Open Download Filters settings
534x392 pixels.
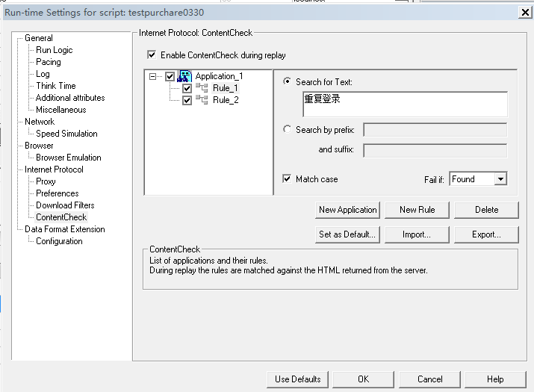tap(65, 205)
